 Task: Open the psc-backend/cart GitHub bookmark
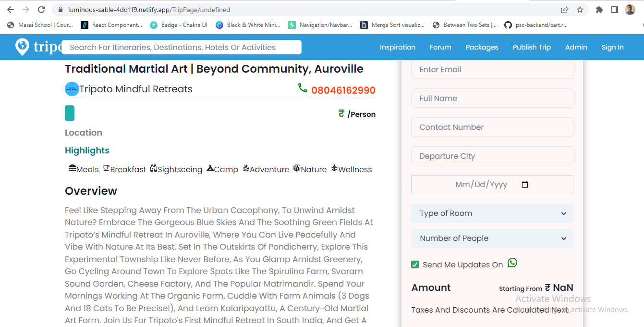point(536,25)
